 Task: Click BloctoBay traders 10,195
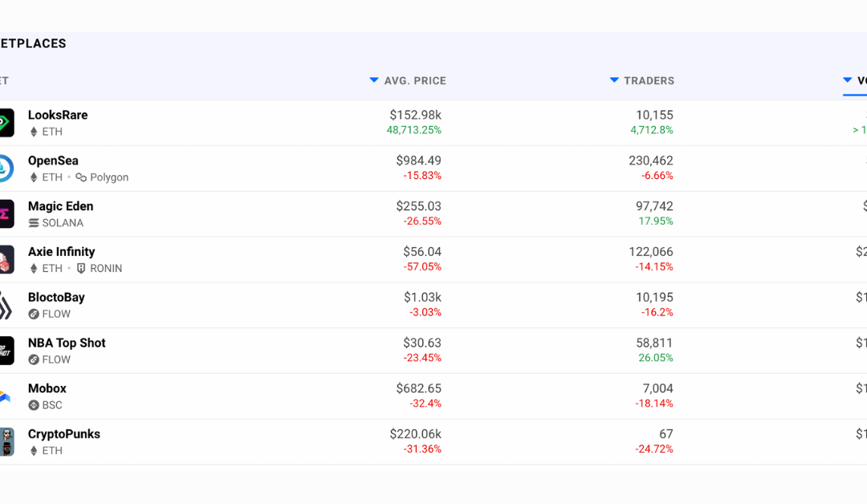point(654,297)
